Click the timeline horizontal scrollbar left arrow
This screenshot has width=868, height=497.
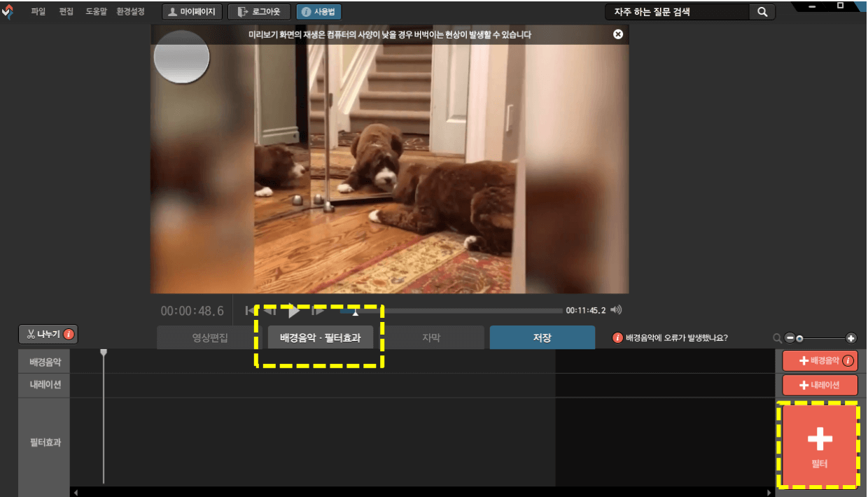tap(76, 493)
